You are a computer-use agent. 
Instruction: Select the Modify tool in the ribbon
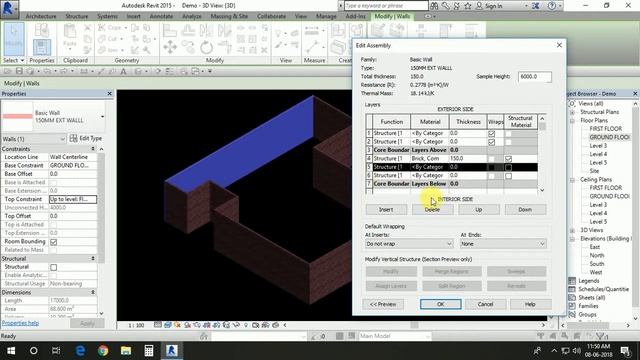14,39
